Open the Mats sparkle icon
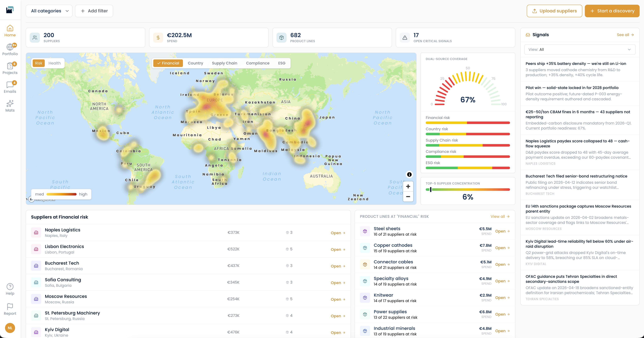The height and width of the screenshot is (338, 644). (x=10, y=103)
